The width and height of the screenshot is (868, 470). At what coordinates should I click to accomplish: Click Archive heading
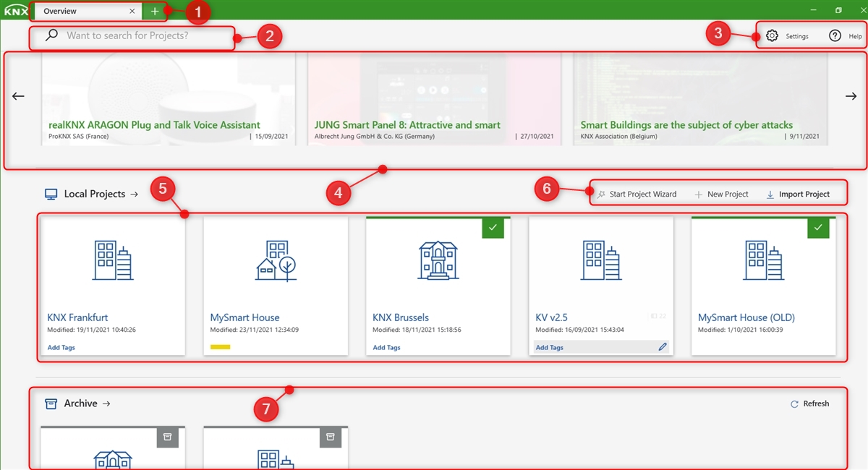point(81,403)
